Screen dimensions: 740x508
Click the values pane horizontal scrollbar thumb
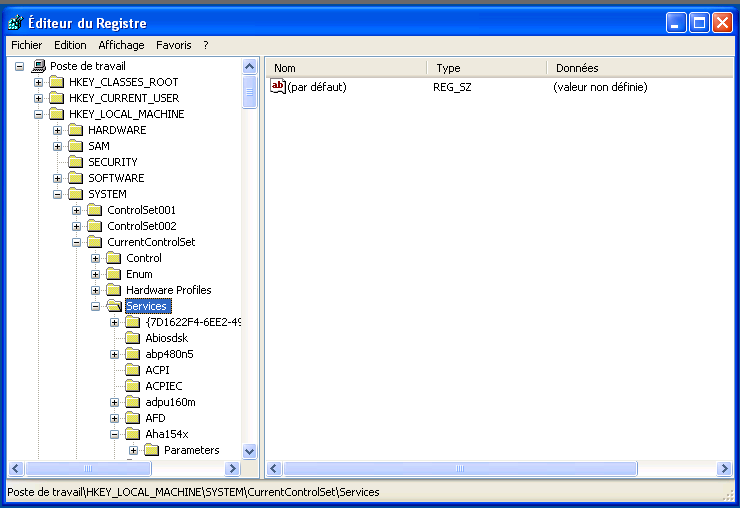(460, 469)
